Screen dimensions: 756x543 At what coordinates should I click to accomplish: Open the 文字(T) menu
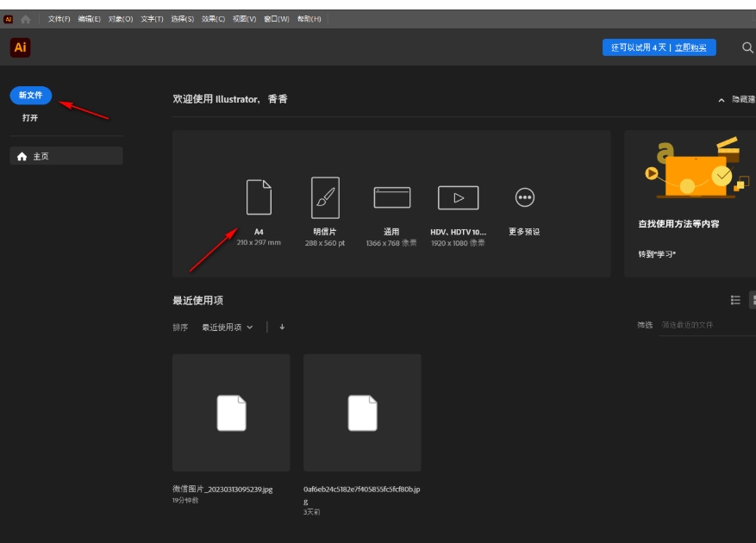click(x=152, y=19)
